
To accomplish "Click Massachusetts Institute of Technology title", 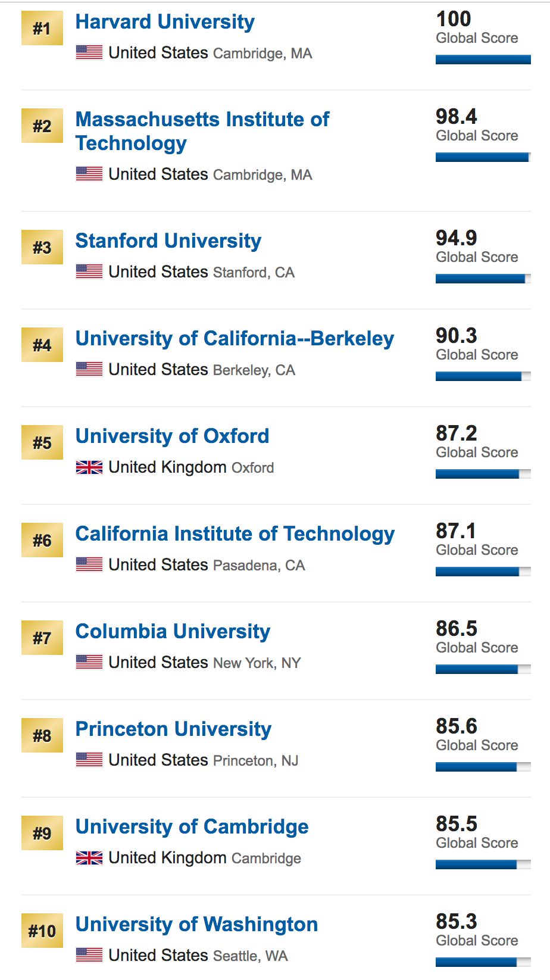I will tap(202, 131).
